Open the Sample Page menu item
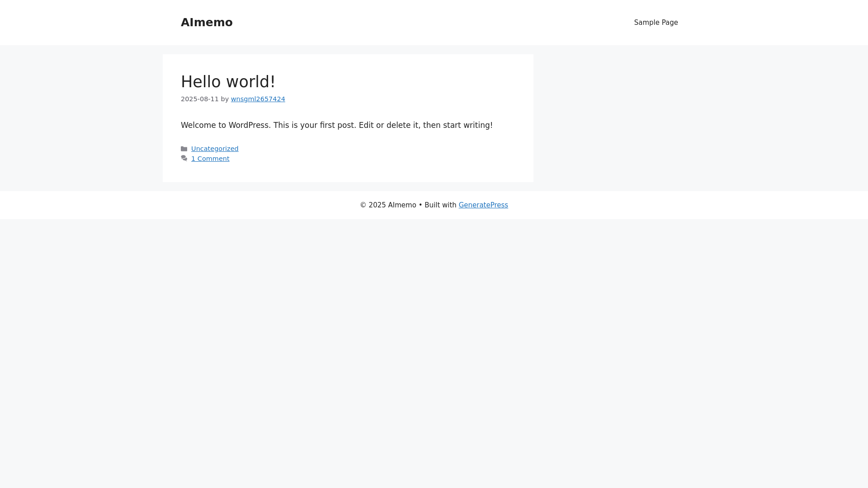 tap(656, 23)
